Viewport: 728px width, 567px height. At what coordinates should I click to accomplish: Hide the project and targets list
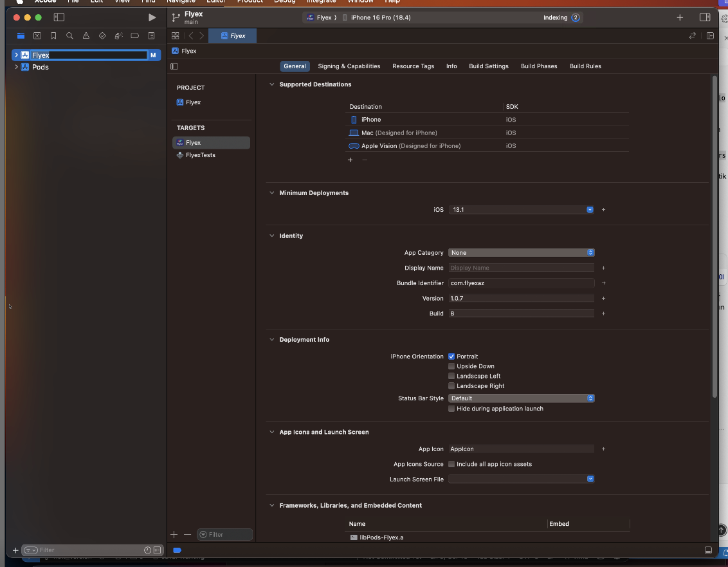pyautogui.click(x=174, y=66)
